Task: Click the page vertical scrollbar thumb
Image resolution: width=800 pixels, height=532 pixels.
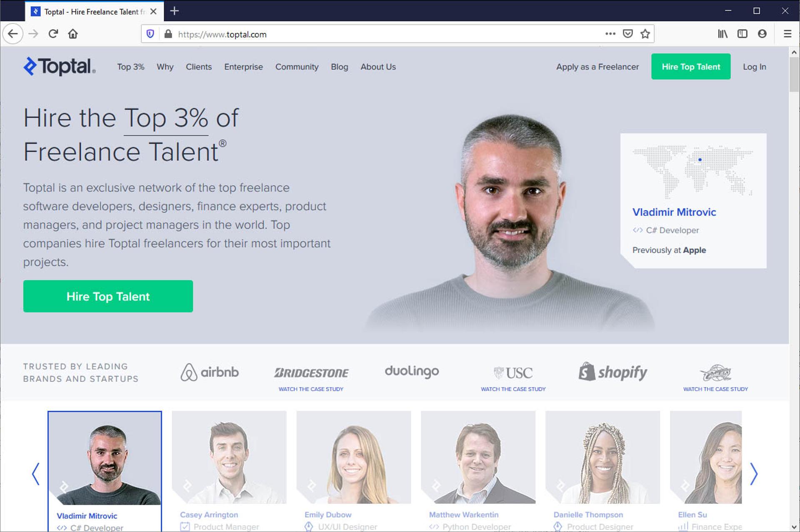Action: [794, 74]
